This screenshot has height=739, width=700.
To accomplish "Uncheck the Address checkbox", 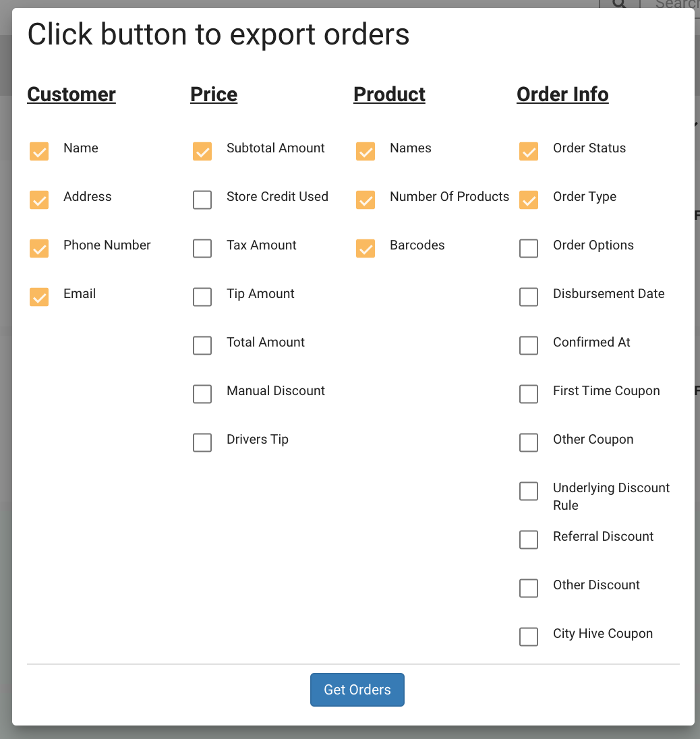I will tap(39, 200).
